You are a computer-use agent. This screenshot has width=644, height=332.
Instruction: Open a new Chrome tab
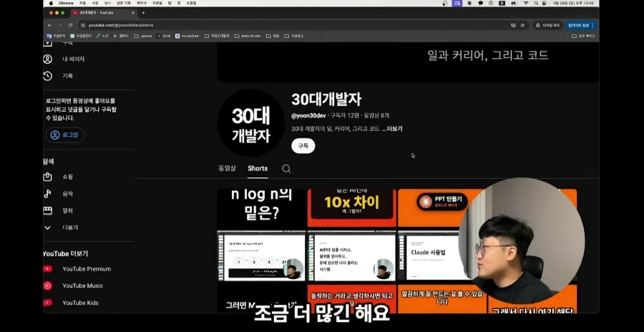click(x=143, y=13)
